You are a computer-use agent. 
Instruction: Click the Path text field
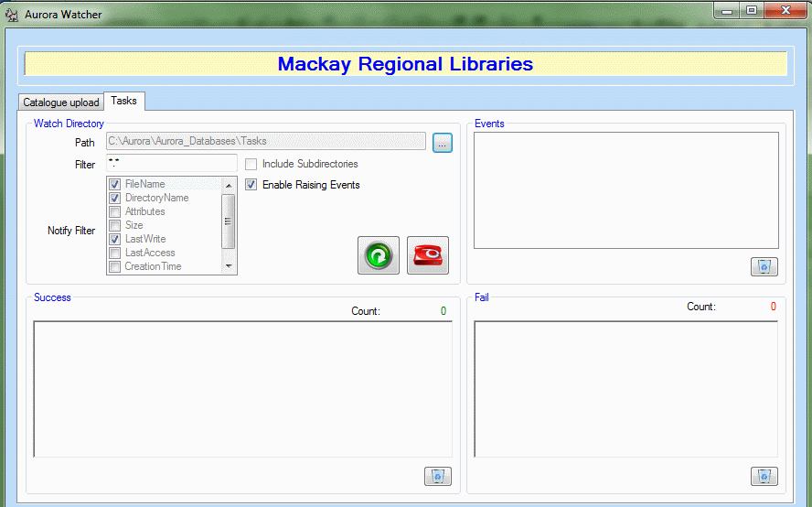pos(266,141)
